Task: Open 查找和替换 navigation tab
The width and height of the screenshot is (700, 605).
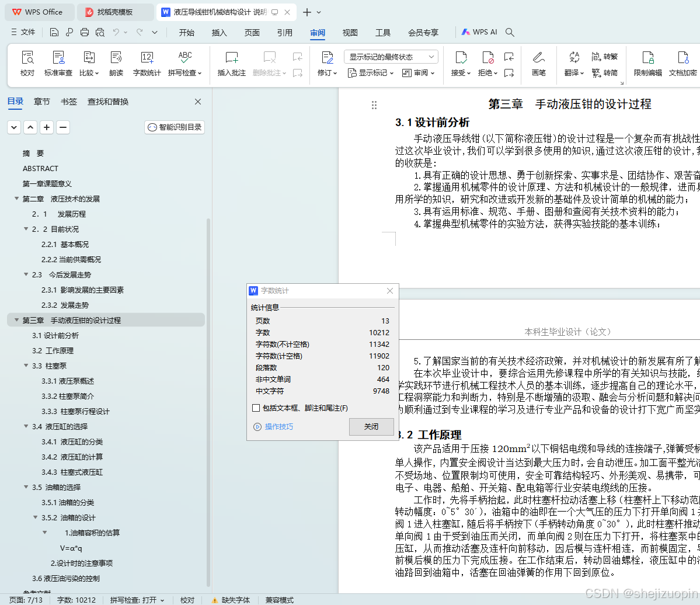Action: point(108,102)
